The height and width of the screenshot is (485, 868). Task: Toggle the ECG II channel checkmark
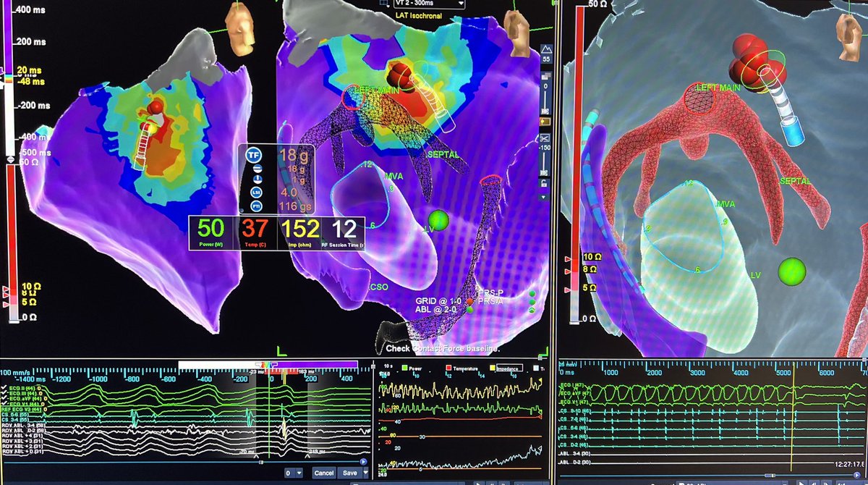point(5,387)
